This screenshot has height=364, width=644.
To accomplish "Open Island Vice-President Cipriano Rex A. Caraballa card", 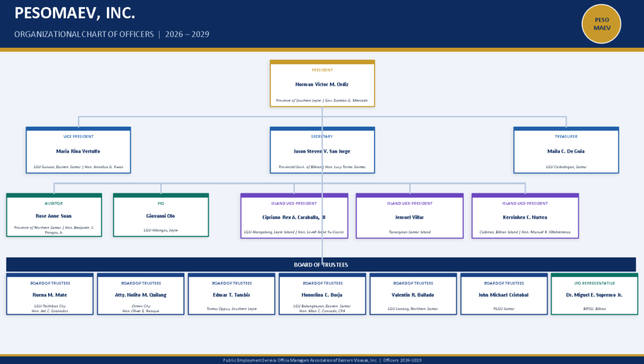I will tap(294, 216).
